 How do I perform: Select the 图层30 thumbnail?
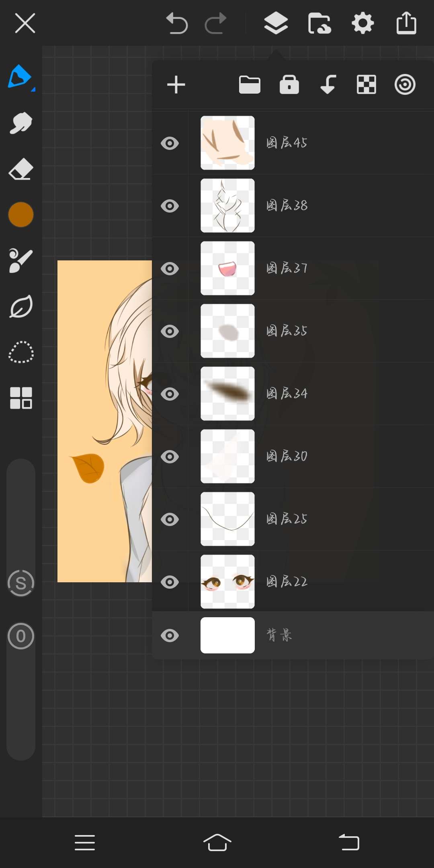tap(227, 456)
